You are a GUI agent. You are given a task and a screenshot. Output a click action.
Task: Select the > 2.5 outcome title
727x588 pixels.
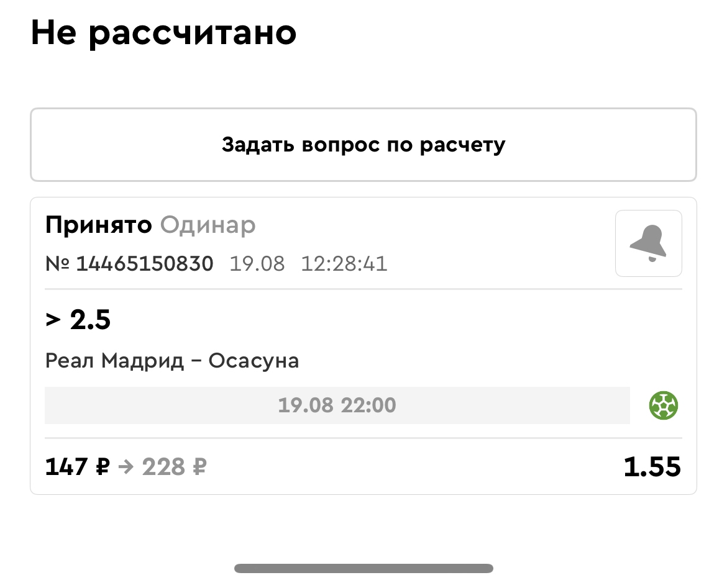[x=78, y=320]
